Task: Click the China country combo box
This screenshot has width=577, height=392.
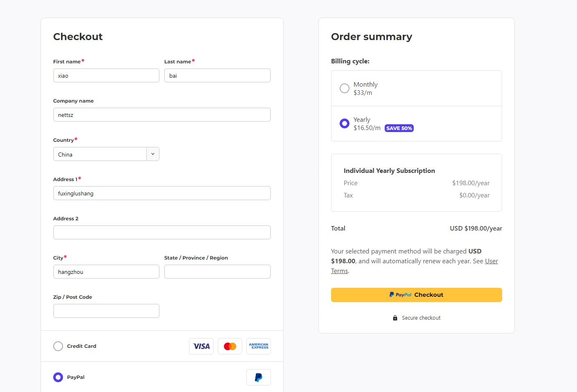Action: [x=100, y=154]
